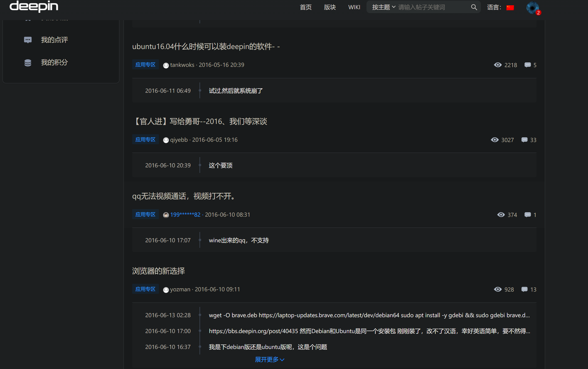The image size is (588, 369).
Task: Click comment icon beside 5 replies
Action: (527, 65)
